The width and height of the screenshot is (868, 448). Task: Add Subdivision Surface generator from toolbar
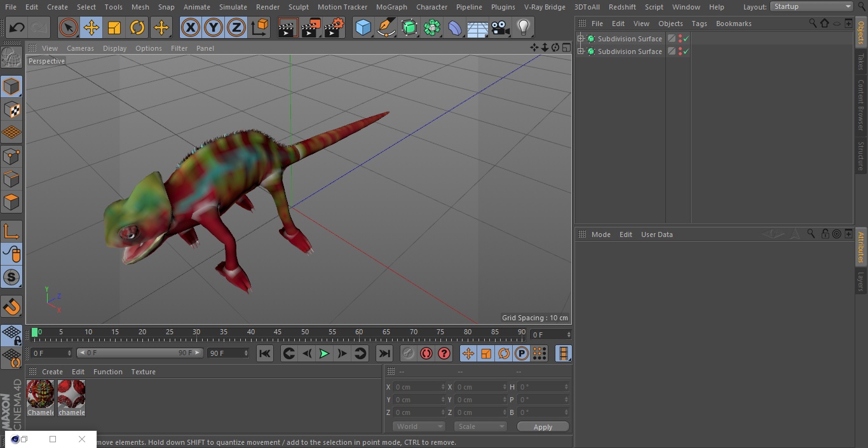pos(409,27)
